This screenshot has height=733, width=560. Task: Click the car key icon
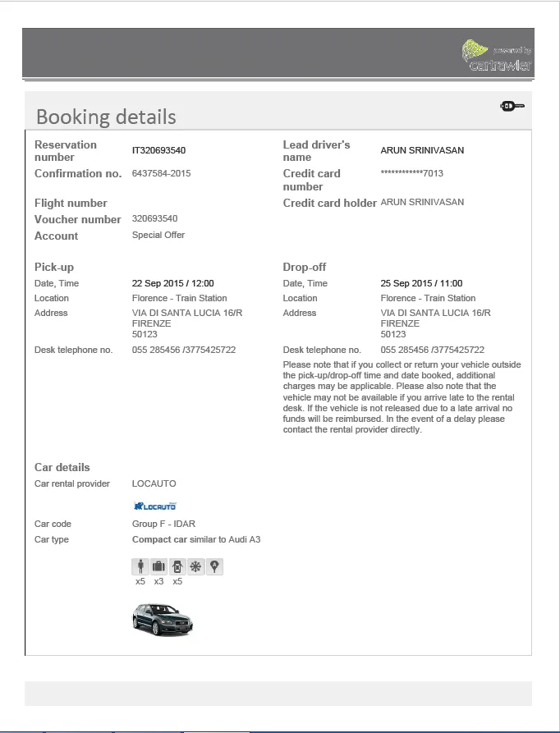[512, 106]
